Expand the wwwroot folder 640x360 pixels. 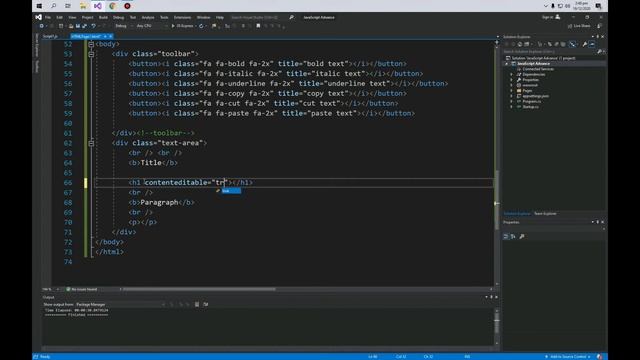(x=511, y=85)
